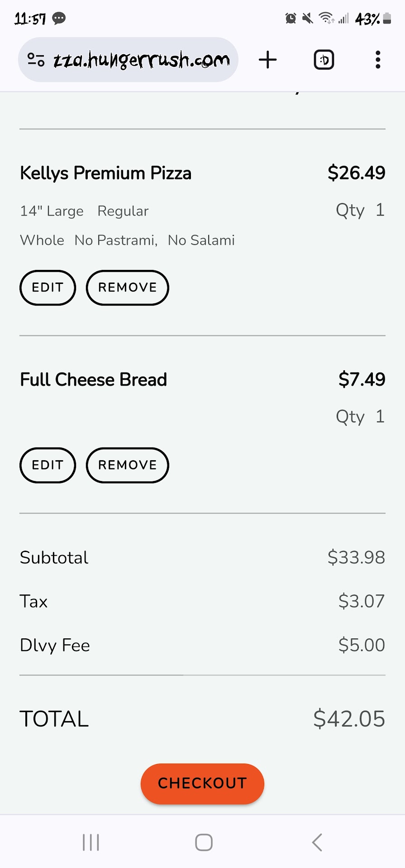Tap the battery indicator in status bar
405x868 pixels.
click(386, 19)
